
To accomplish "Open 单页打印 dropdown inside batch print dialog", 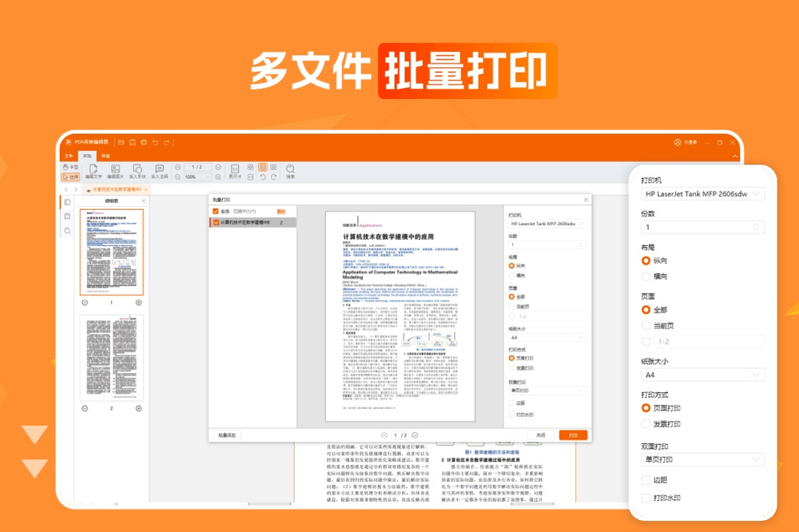I will 547,391.
